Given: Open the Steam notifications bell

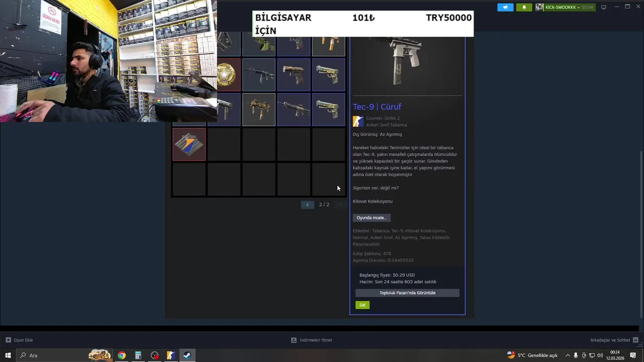Looking at the screenshot, I should 524,7.
